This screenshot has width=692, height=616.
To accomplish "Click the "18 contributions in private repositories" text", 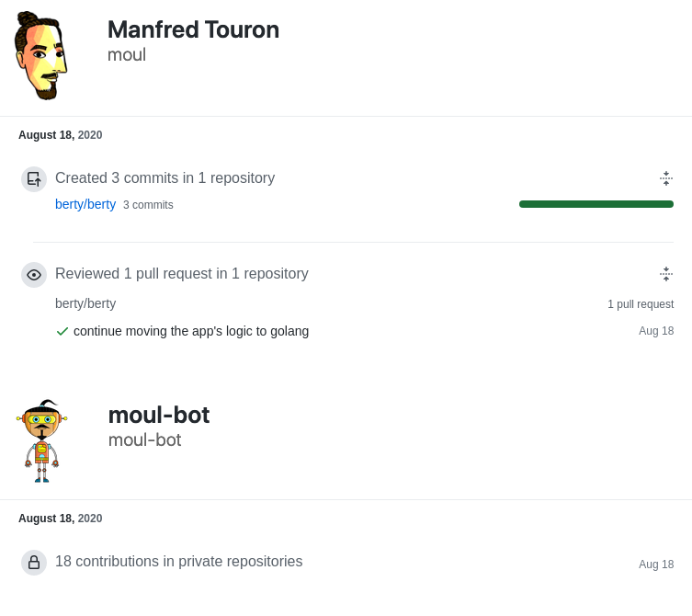I will (x=178, y=562).
